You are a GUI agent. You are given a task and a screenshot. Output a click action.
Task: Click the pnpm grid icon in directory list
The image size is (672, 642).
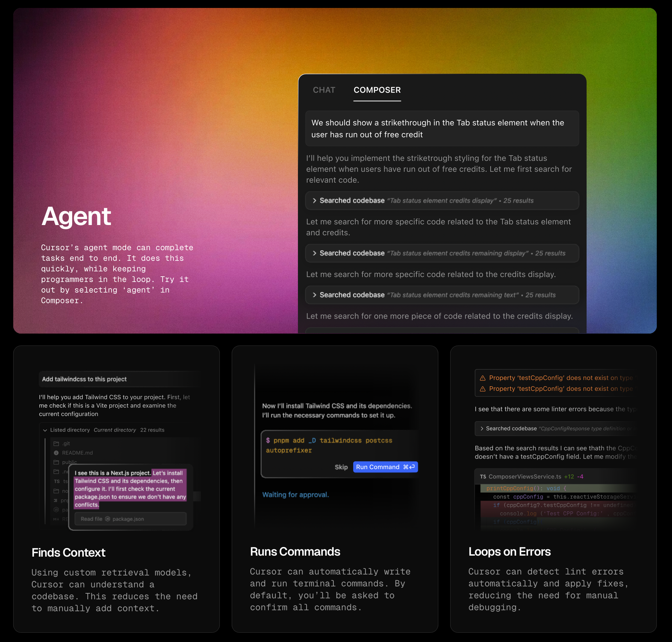[56, 500]
